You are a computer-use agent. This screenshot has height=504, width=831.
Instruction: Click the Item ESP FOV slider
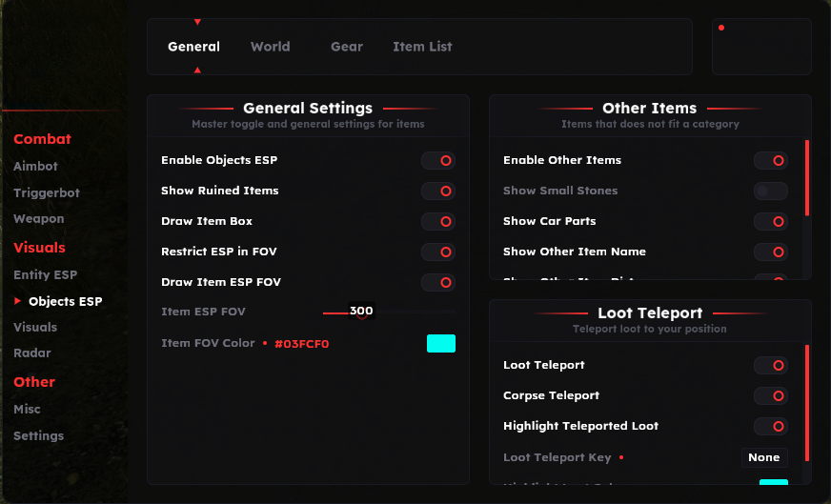(x=391, y=312)
